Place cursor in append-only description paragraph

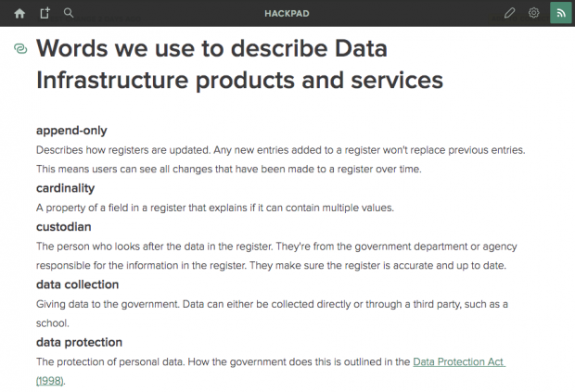tap(280, 159)
